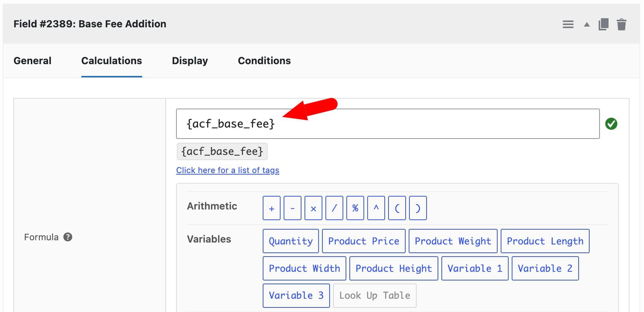Image resolution: width=644 pixels, height=312 pixels.
Task: Click the green valid checkmark icon
Action: [611, 124]
